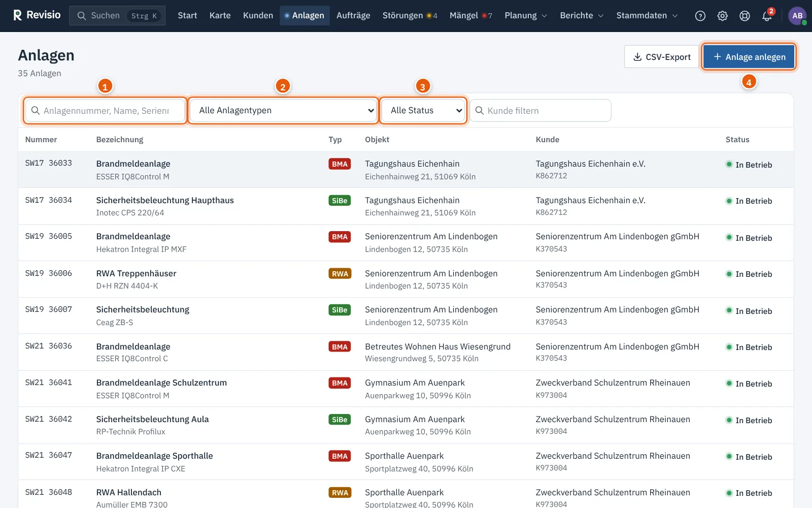Click the CSV-Export button
Screen dimensions: 812x508
pos(662,57)
